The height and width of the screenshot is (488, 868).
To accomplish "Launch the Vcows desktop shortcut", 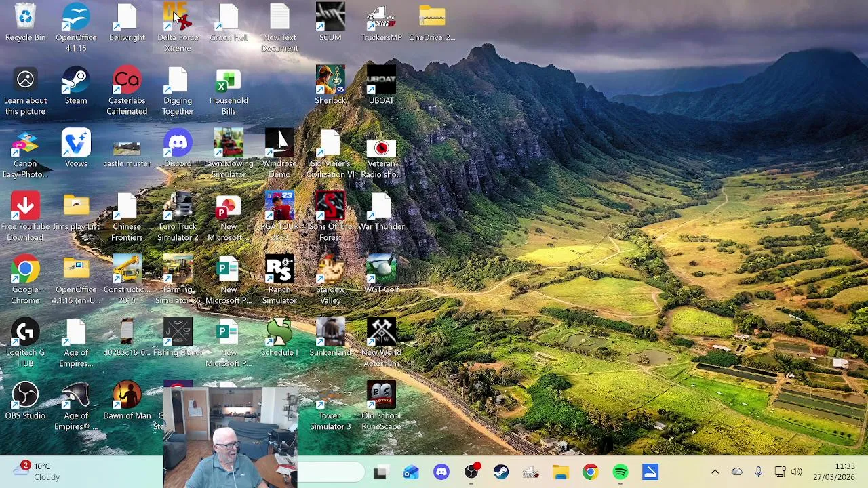I will (x=76, y=148).
